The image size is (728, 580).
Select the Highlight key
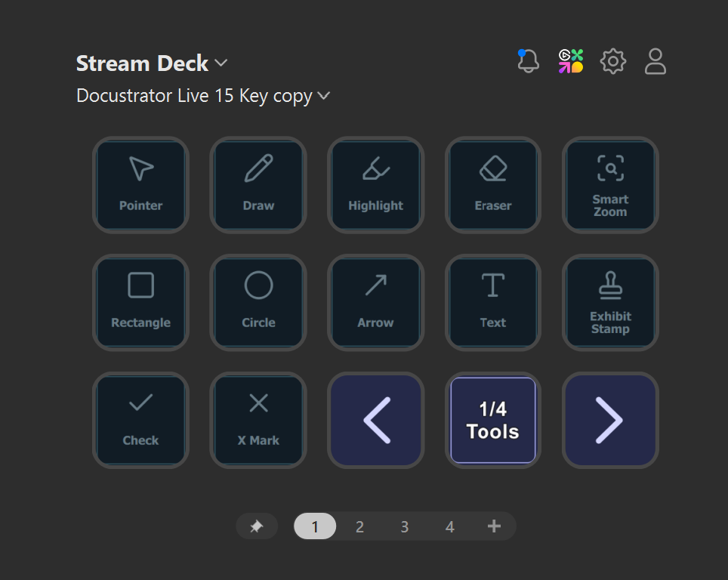(375, 185)
